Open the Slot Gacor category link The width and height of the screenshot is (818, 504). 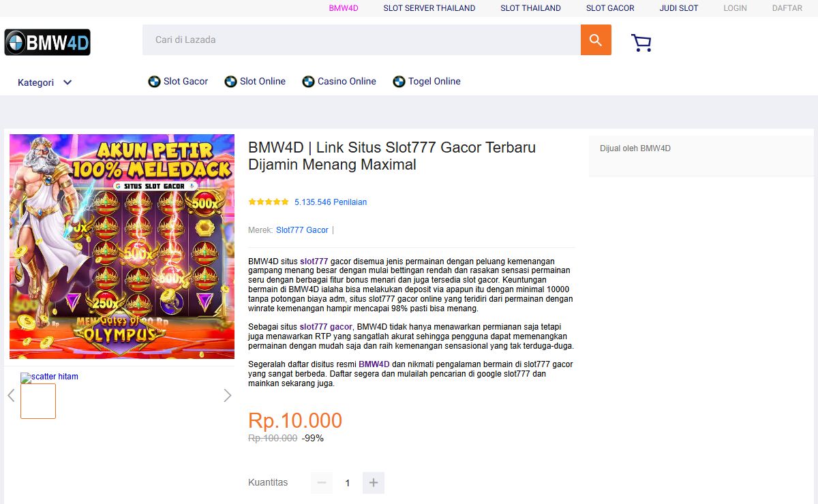pyautogui.click(x=179, y=81)
